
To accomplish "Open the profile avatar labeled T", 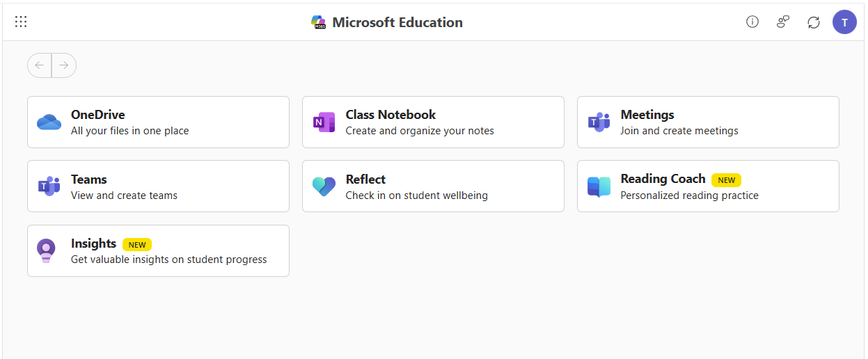I will (x=844, y=22).
